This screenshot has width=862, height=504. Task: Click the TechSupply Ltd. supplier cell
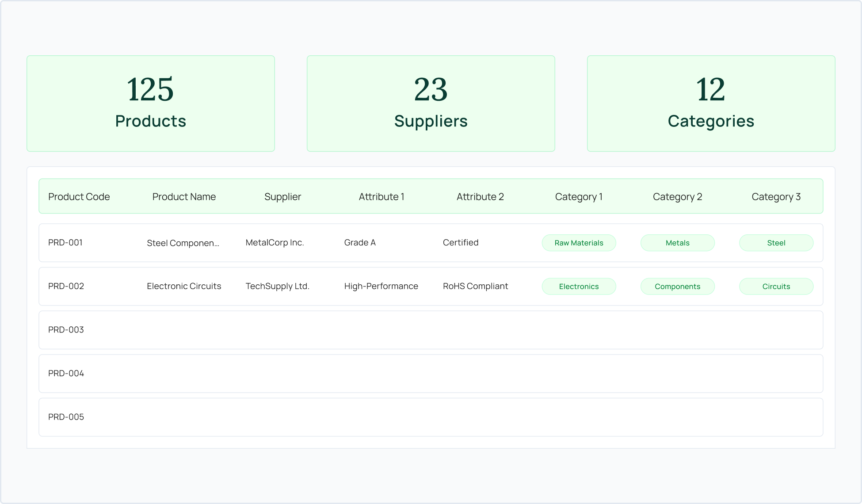pos(277,286)
